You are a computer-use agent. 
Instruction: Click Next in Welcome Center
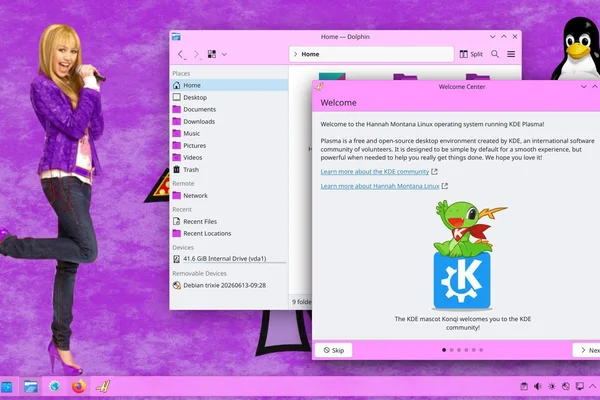pyautogui.click(x=587, y=350)
